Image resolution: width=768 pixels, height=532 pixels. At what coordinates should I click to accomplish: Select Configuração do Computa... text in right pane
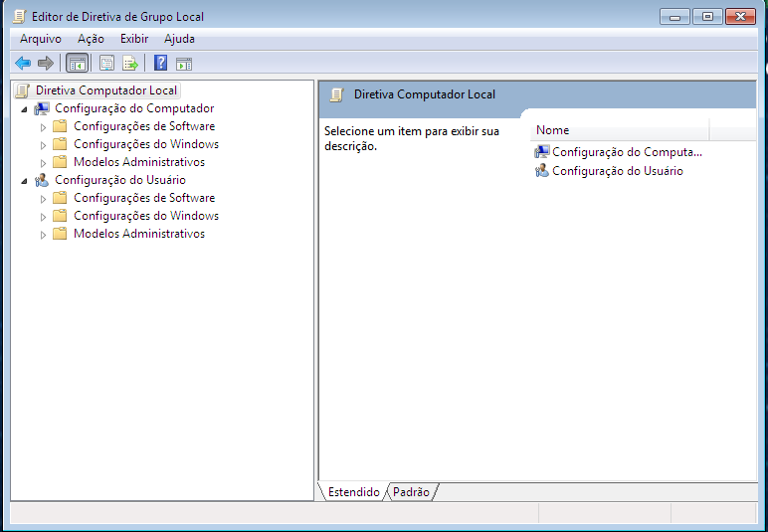pos(627,152)
